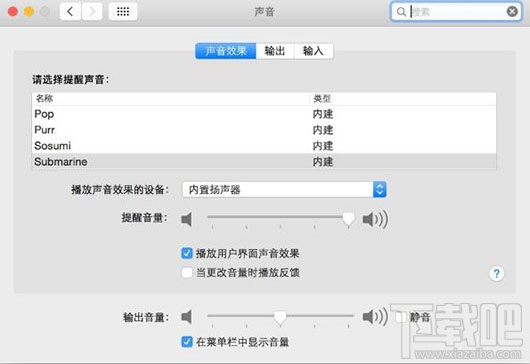Click in the 搜索 search field

click(x=456, y=12)
